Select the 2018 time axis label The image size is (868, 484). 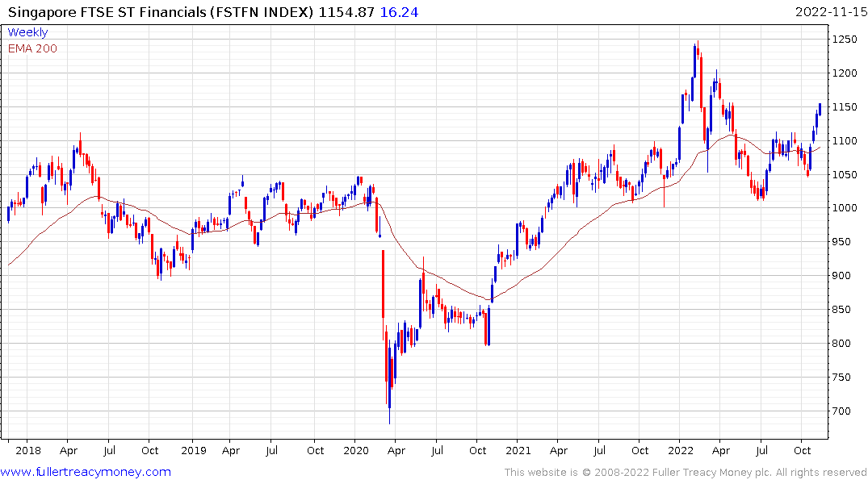tap(28, 450)
